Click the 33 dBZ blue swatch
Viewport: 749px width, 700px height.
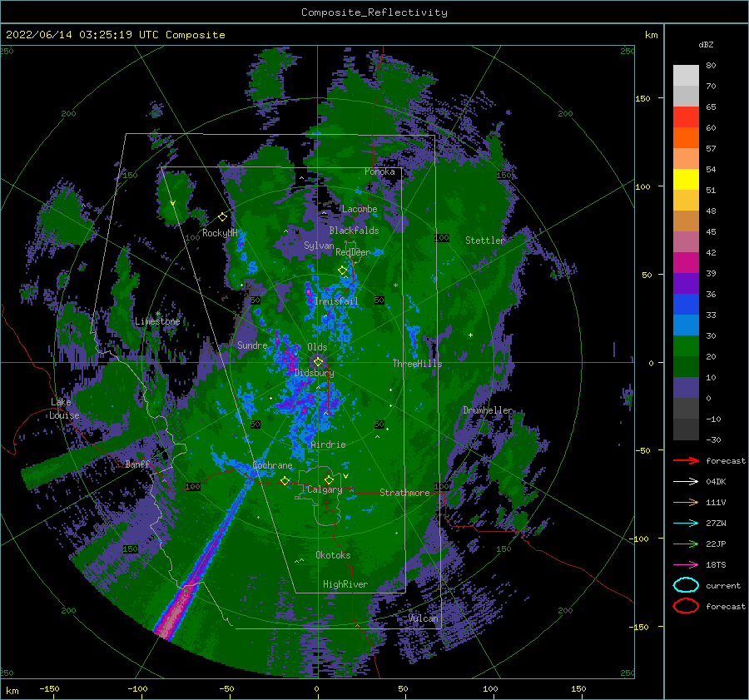point(686,305)
